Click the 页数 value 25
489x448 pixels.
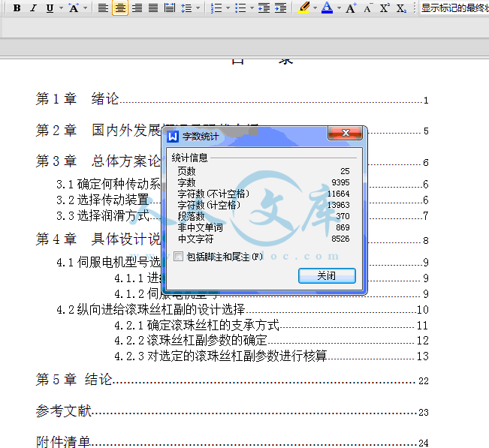coord(345,171)
